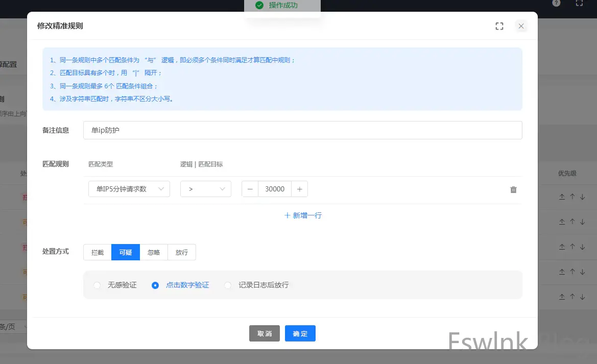Edit the 30000 request count field
This screenshot has height=364, width=597.
(x=275, y=189)
